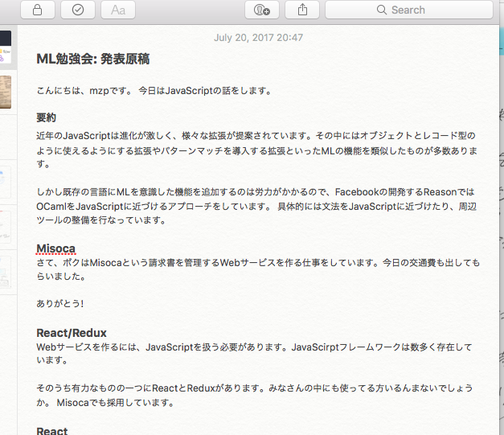504x435 pixels.
Task: Open the share menu button
Action: pos(302,10)
